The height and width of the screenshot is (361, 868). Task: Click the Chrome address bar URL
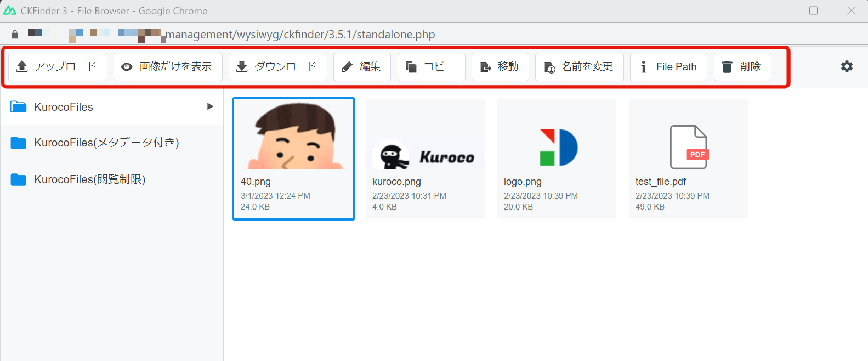[x=300, y=35]
